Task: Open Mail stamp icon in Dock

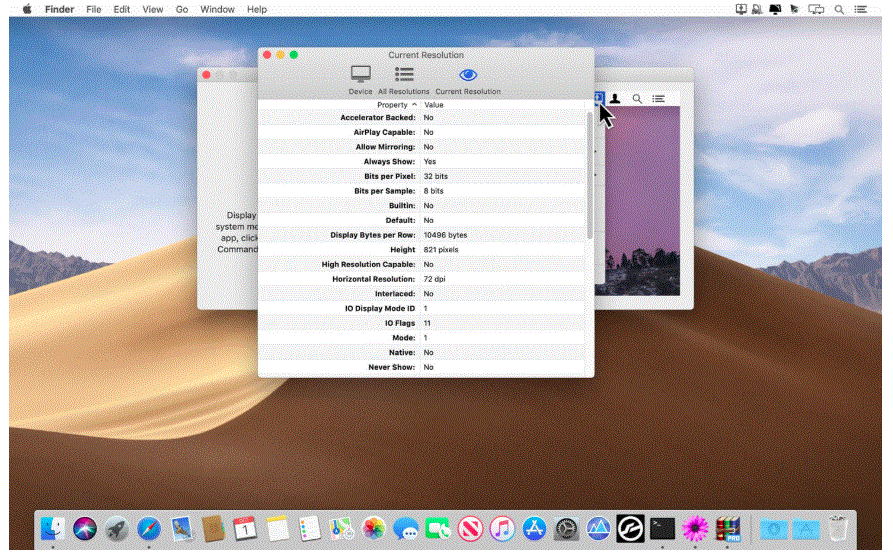Action: [x=181, y=528]
